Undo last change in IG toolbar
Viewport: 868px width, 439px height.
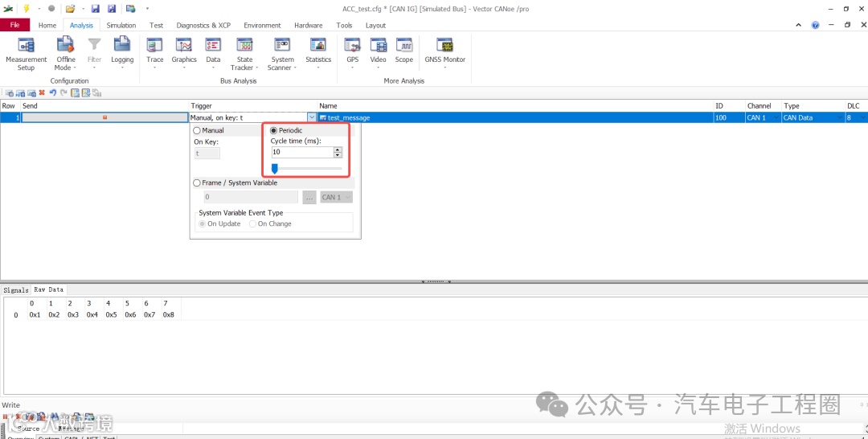tap(52, 93)
